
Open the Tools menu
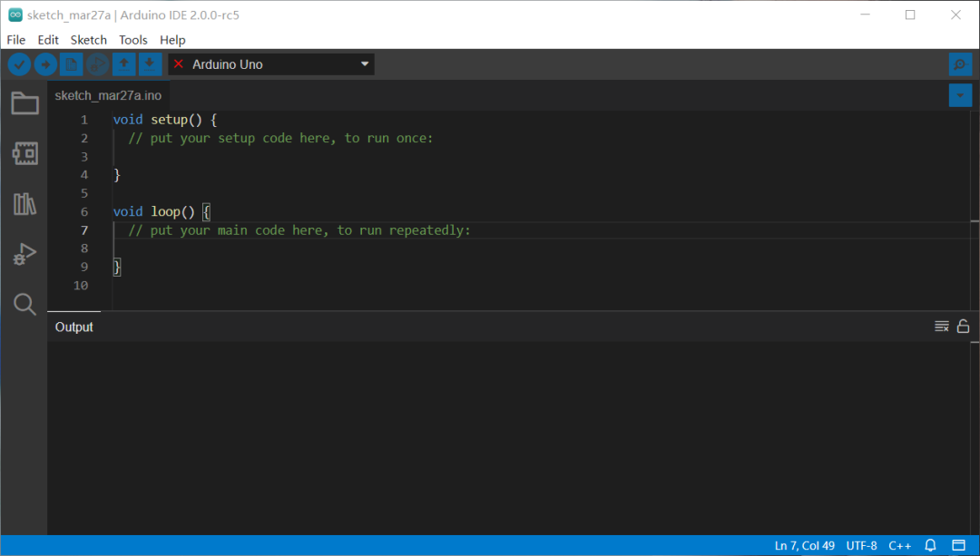coord(133,40)
